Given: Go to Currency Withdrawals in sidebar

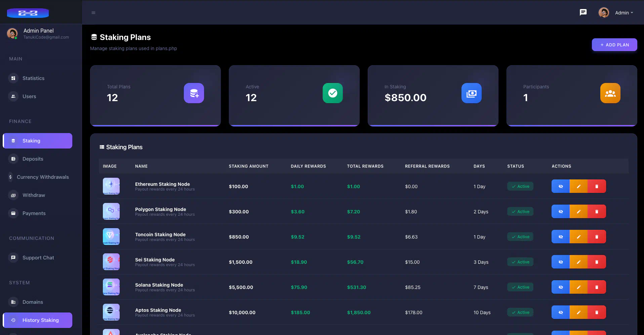Looking at the screenshot, I should coord(43,177).
